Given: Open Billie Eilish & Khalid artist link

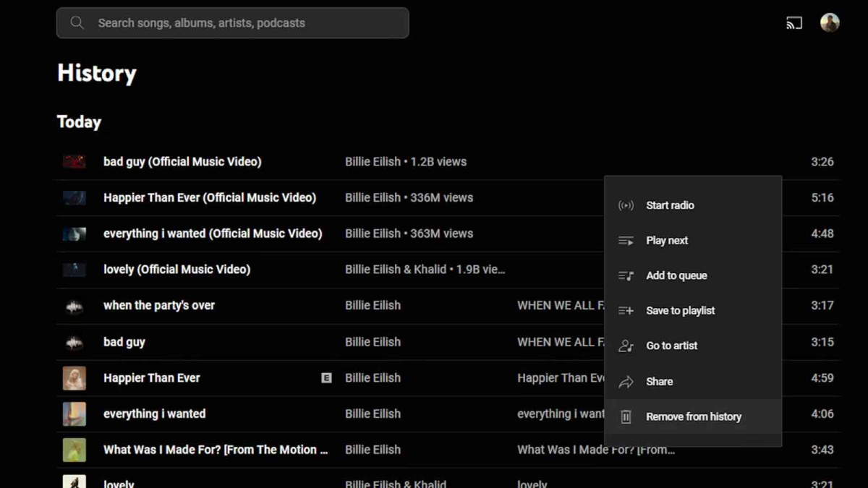Looking at the screenshot, I should coord(395,270).
